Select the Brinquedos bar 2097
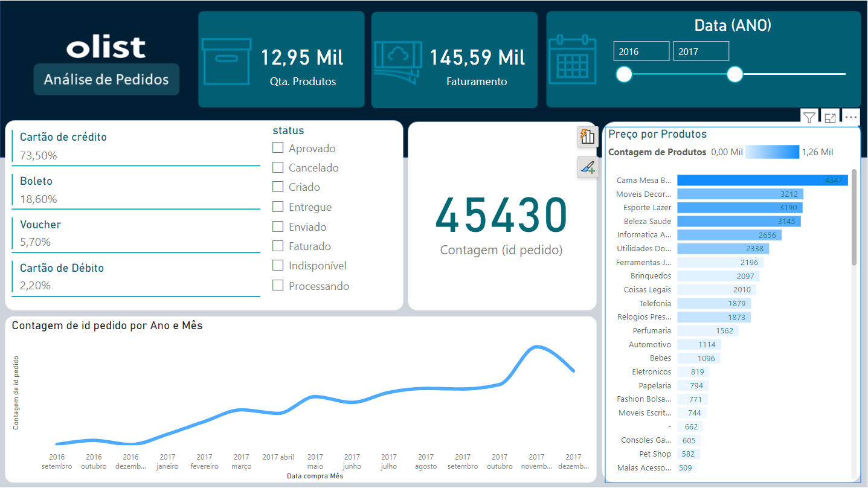 click(x=718, y=276)
